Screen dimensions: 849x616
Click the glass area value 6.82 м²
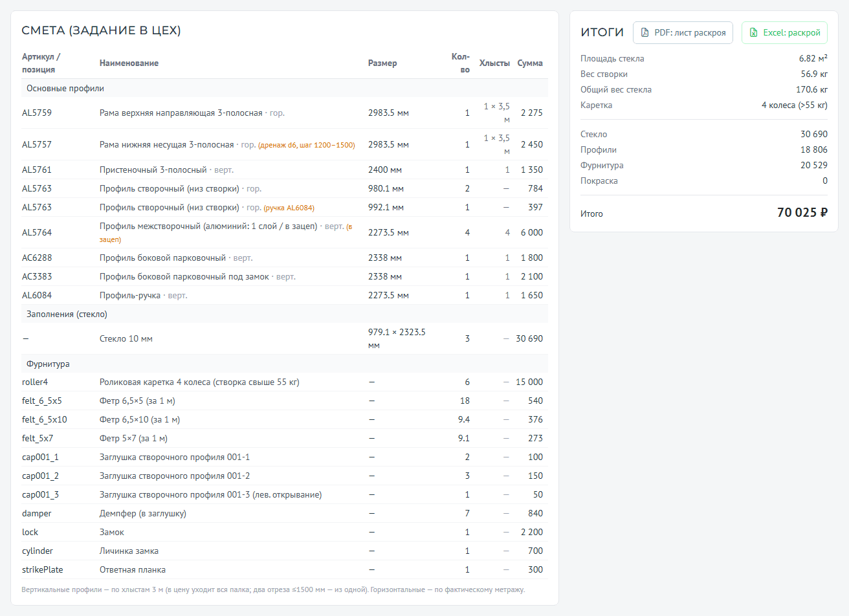[813, 58]
